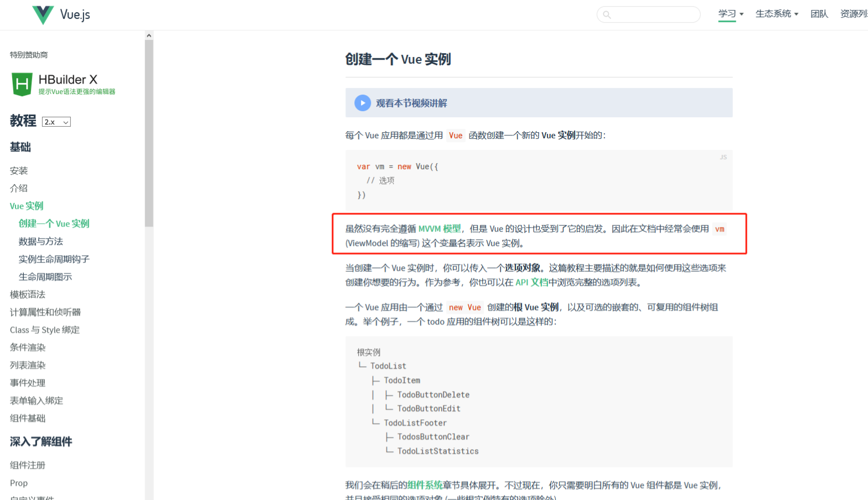Click the Vue.js logo icon
Image resolution: width=868 pixels, height=500 pixels.
[43, 15]
